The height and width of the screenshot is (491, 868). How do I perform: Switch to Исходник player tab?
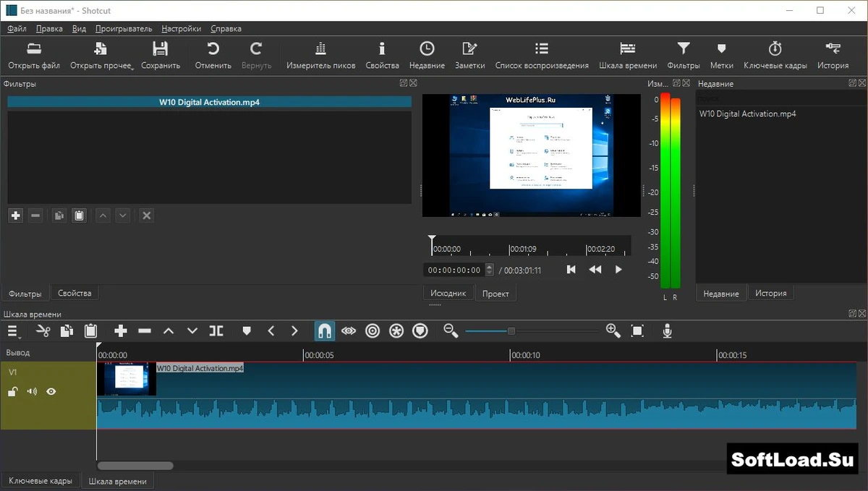click(x=448, y=293)
